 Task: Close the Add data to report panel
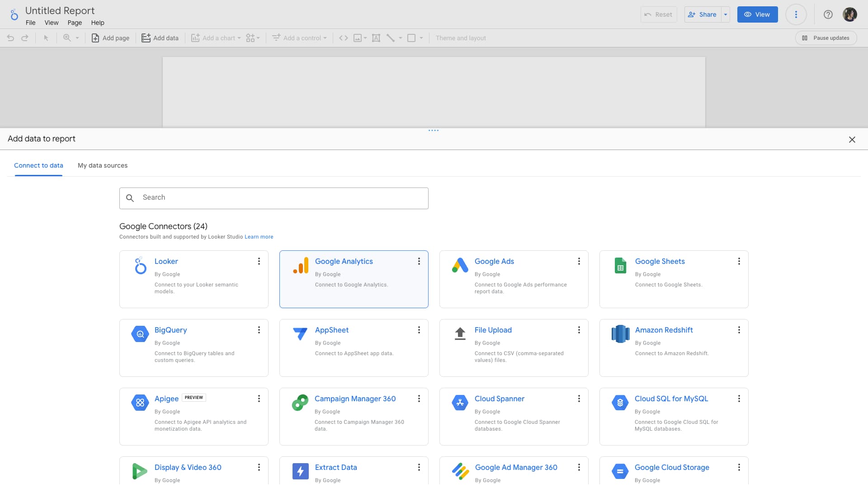(852, 140)
